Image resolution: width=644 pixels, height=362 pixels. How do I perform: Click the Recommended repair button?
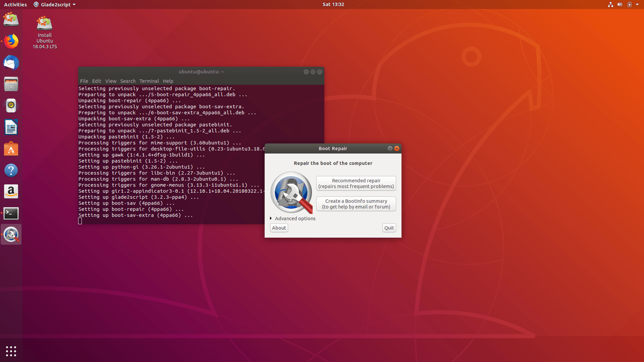tap(356, 183)
